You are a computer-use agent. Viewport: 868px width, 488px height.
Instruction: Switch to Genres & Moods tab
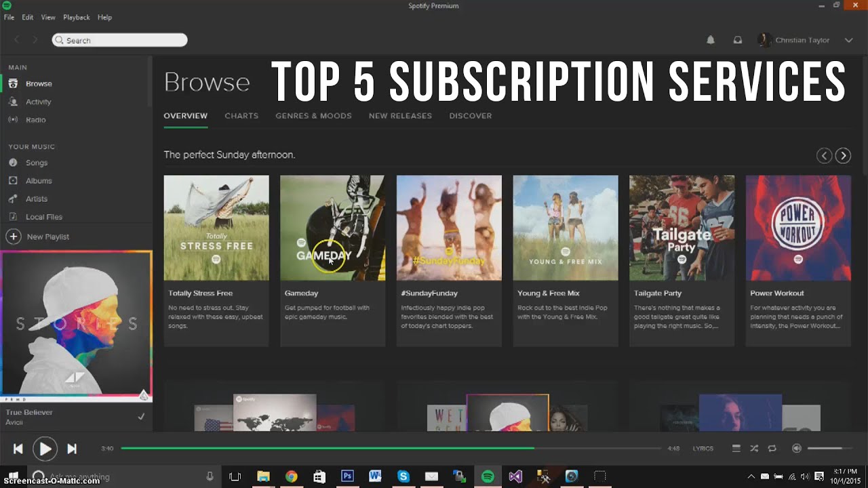(x=313, y=116)
